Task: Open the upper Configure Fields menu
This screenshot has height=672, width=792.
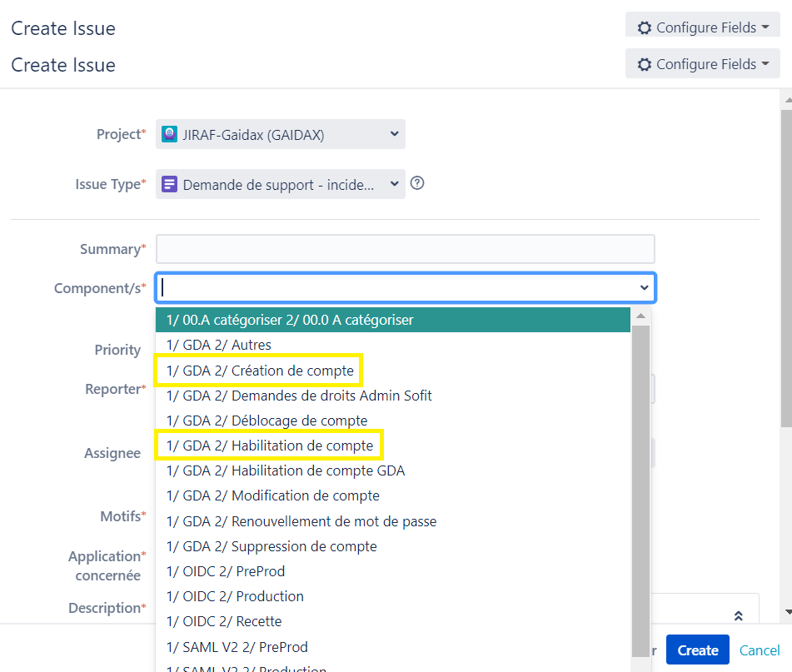Action: (x=703, y=27)
